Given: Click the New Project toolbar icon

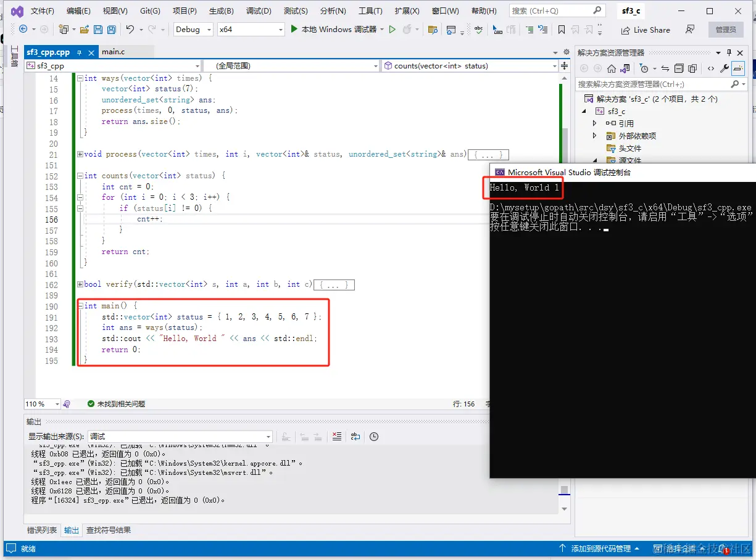Looking at the screenshot, I should 64,29.
